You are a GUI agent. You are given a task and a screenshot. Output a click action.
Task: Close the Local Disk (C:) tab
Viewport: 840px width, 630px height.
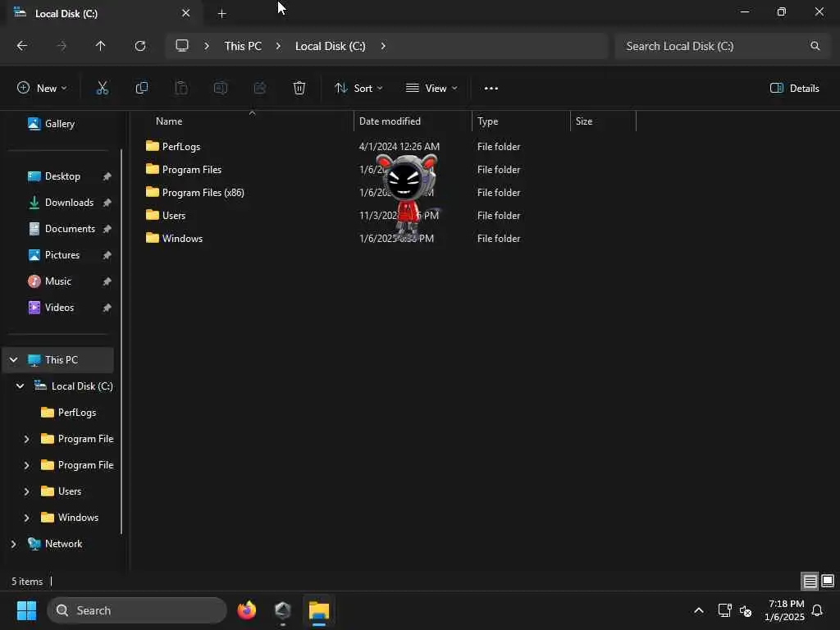click(x=186, y=13)
